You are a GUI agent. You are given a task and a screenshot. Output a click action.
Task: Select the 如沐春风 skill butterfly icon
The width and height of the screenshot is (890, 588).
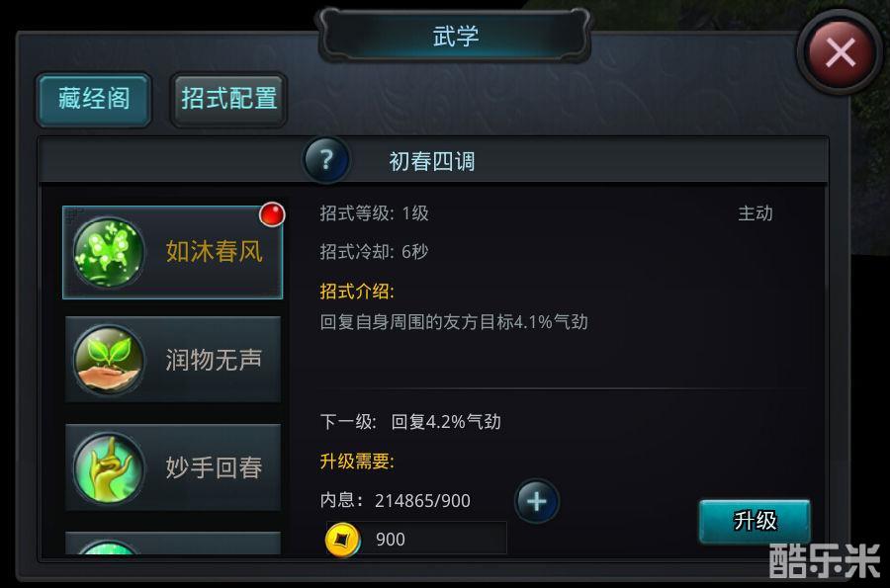(109, 252)
